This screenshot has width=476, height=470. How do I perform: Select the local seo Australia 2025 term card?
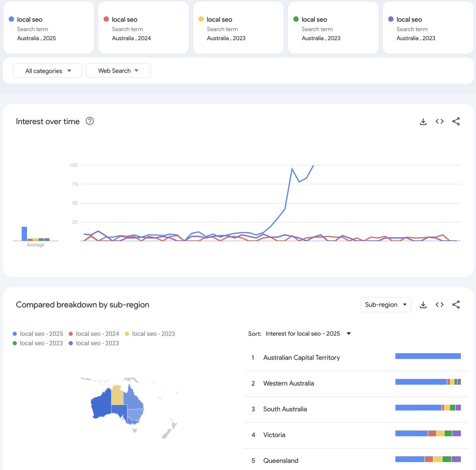pos(48,28)
